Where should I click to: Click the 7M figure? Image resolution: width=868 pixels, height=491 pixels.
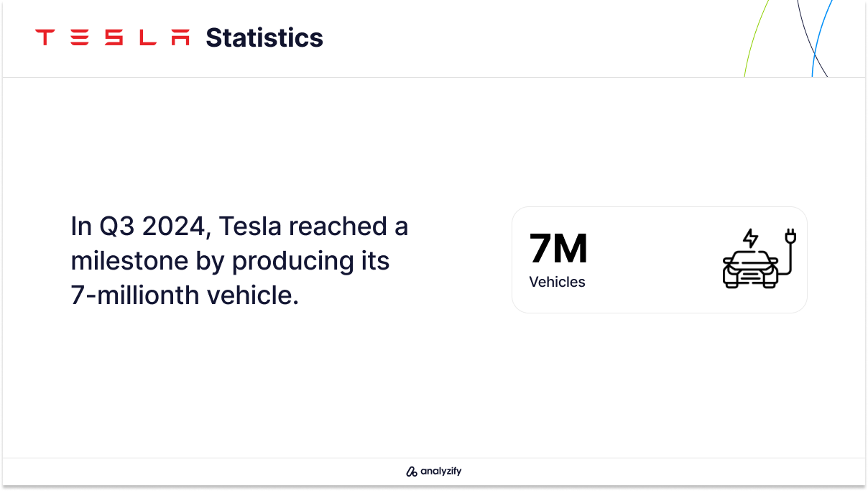558,249
